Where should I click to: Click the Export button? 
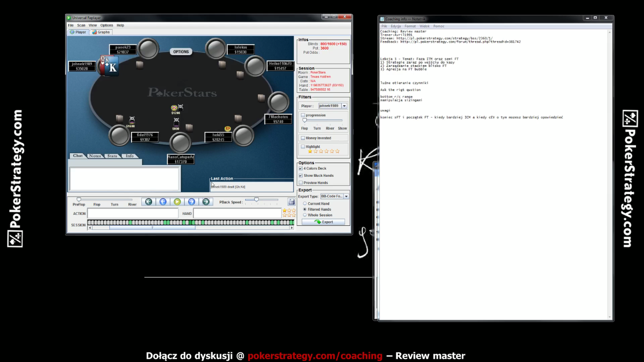click(323, 222)
